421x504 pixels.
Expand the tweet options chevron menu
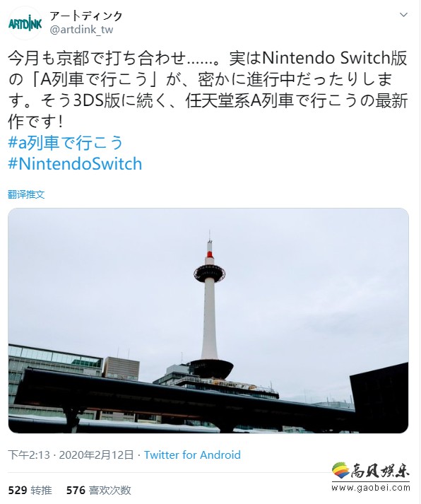pyautogui.click(x=403, y=15)
